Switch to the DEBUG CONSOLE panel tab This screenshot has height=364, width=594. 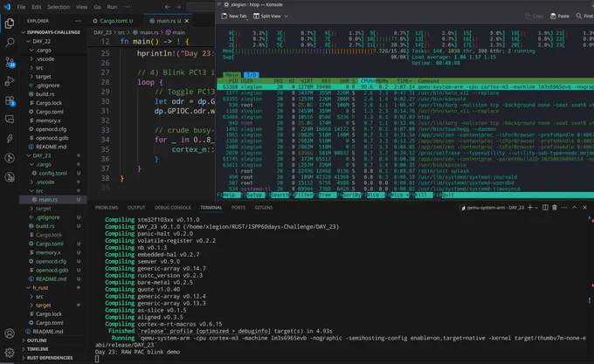pos(172,208)
